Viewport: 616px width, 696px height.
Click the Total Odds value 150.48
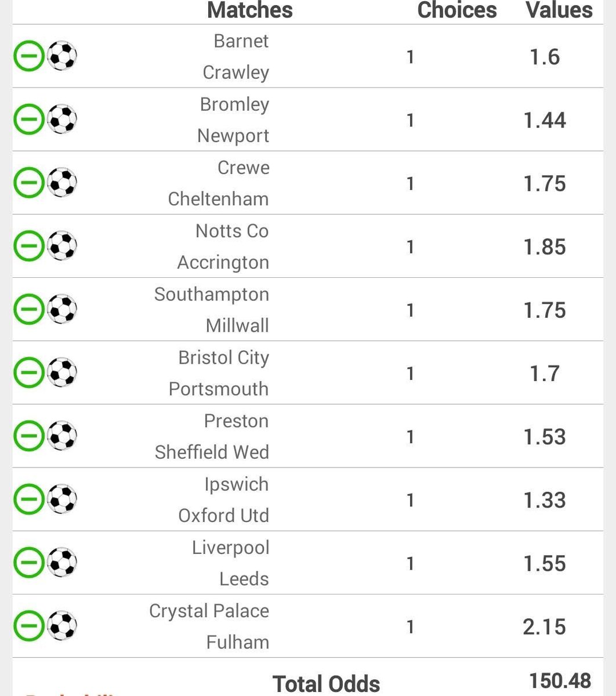pyautogui.click(x=560, y=680)
